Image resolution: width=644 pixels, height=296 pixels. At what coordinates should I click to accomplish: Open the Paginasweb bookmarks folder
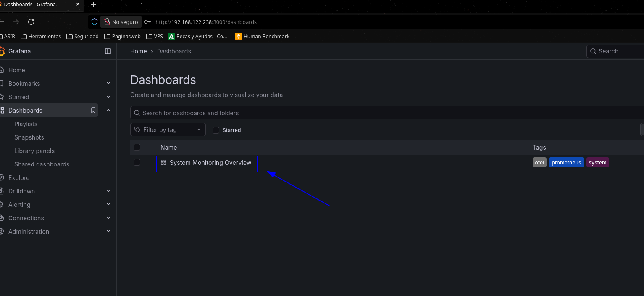(x=122, y=37)
